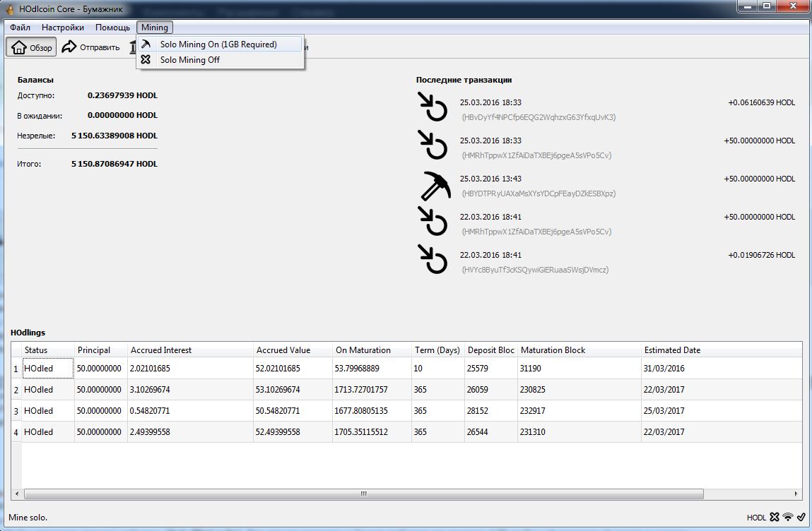This screenshot has width=812, height=531.
Task: Select Solo Mining Off in the menu
Action: click(x=189, y=60)
